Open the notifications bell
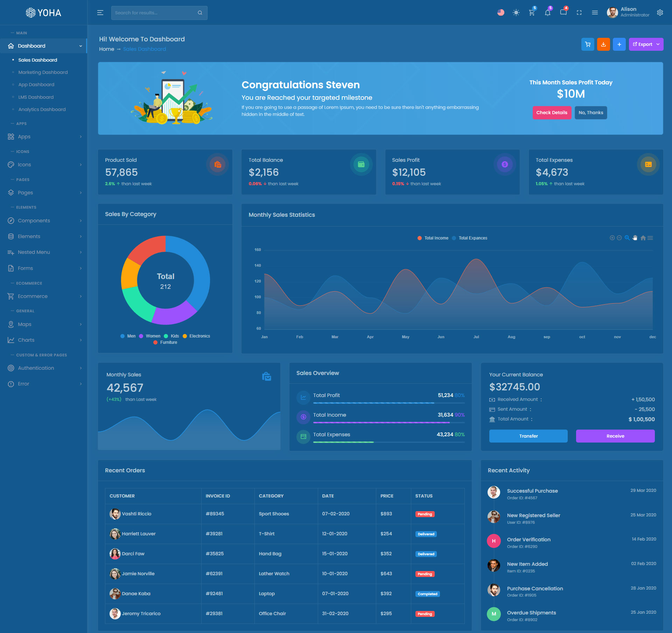Viewport: 672px width, 633px height. [547, 13]
